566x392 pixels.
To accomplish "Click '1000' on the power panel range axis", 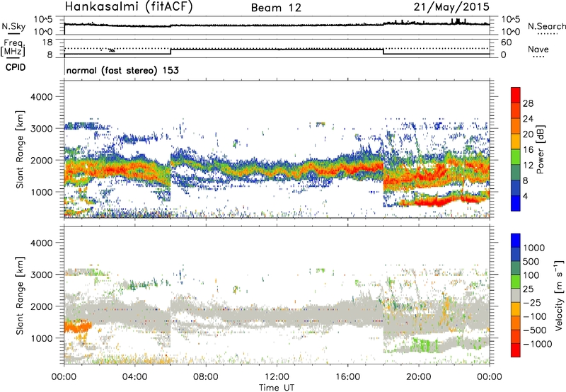I will [41, 192].
